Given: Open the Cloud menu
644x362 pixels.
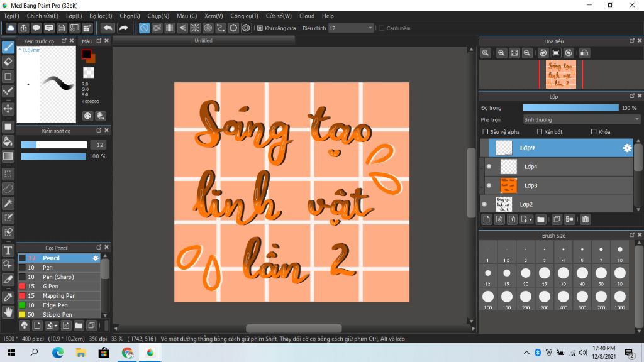Looking at the screenshot, I should pyautogui.click(x=307, y=16).
